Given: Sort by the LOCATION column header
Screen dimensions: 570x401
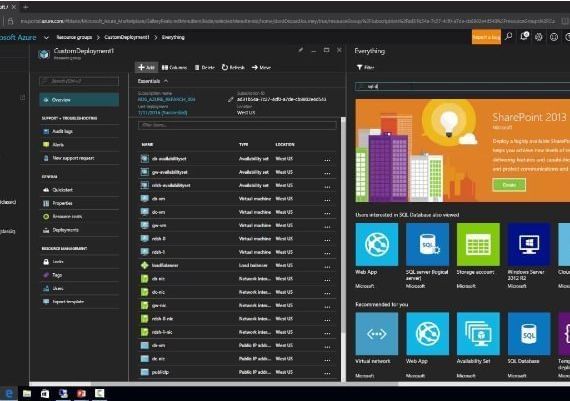Looking at the screenshot, I should pos(285,144).
